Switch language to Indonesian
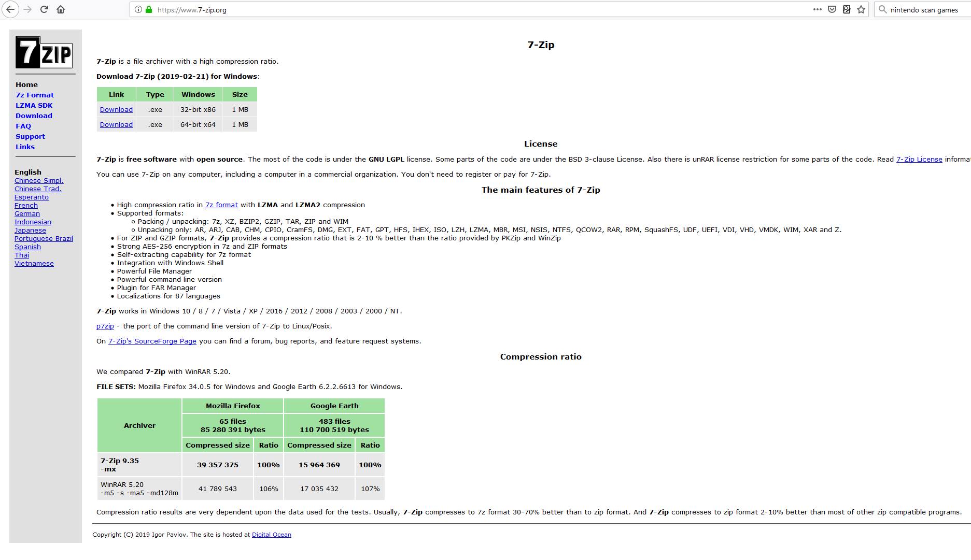The height and width of the screenshot is (560, 971). click(x=33, y=222)
